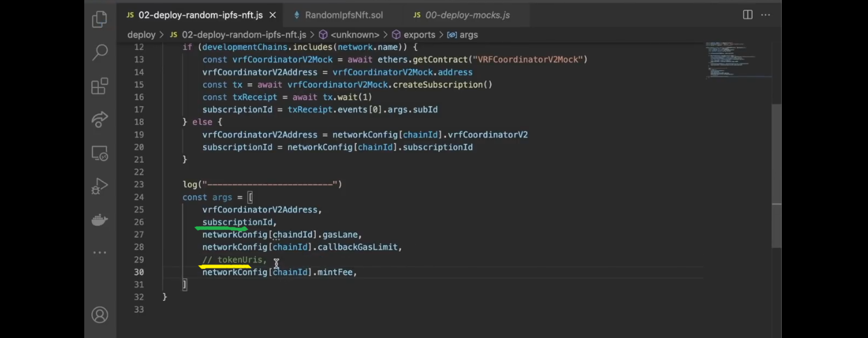
Task: Click line number 30 in gutter
Action: click(138, 272)
